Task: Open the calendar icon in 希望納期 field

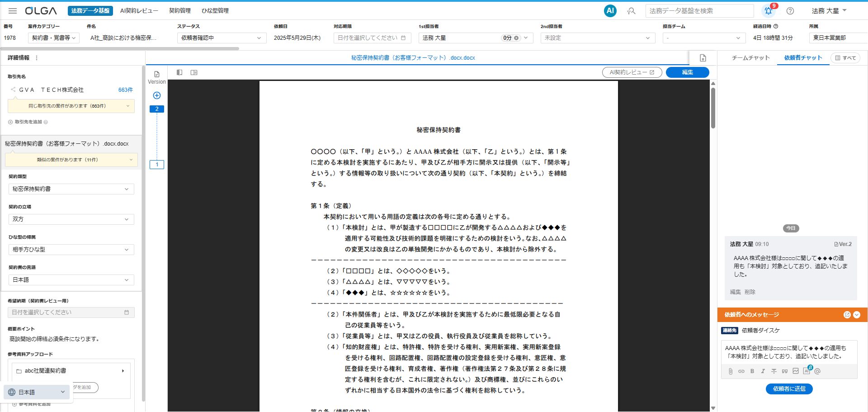Action: coord(127,313)
